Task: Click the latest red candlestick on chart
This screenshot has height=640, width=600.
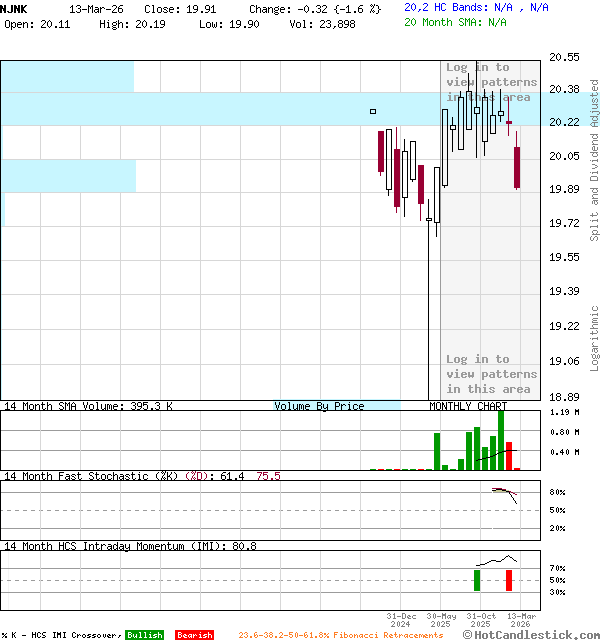Action: (x=517, y=167)
